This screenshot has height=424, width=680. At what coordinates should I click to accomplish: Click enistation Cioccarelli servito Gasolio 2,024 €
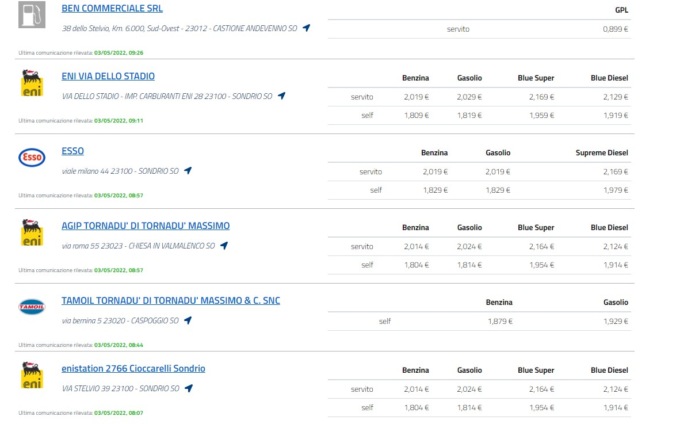469,389
